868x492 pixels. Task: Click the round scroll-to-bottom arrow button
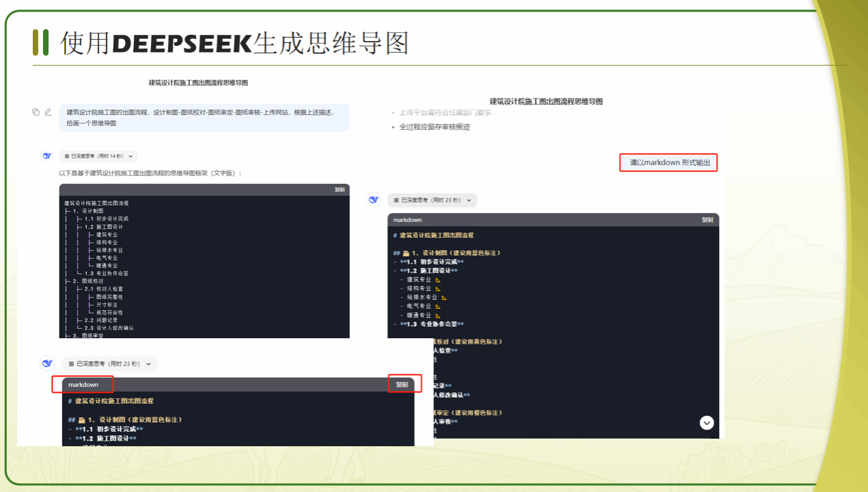707,423
